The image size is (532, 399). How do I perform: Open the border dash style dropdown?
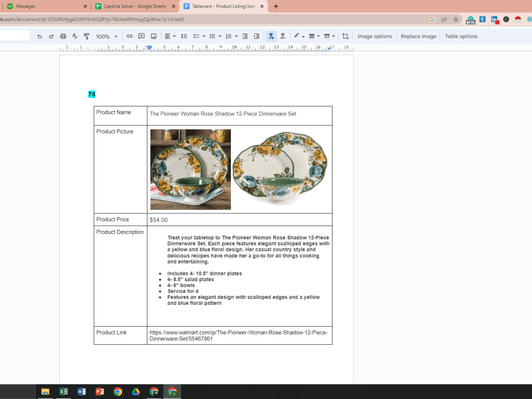click(329, 36)
